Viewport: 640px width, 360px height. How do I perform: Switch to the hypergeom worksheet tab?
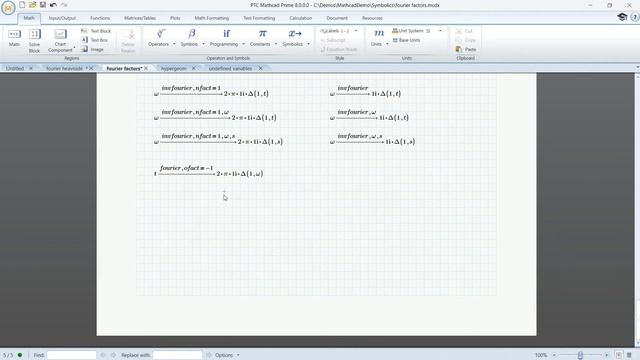173,68
